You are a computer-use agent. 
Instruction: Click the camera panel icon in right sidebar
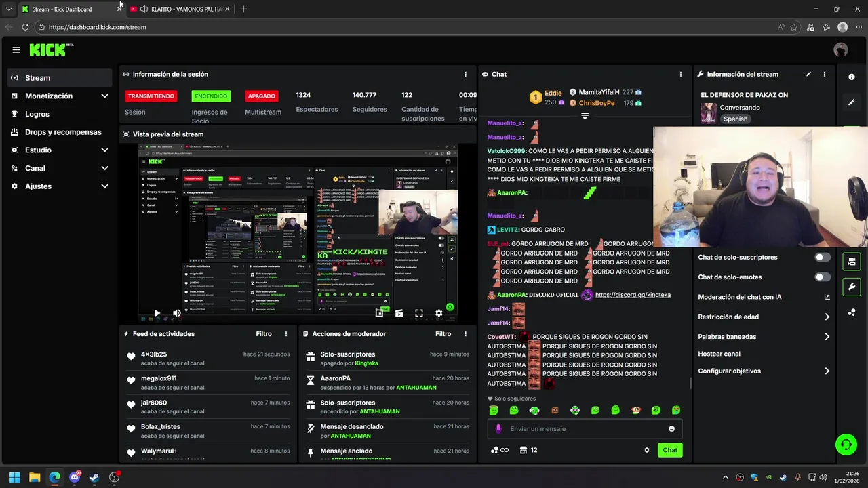pos(852,262)
